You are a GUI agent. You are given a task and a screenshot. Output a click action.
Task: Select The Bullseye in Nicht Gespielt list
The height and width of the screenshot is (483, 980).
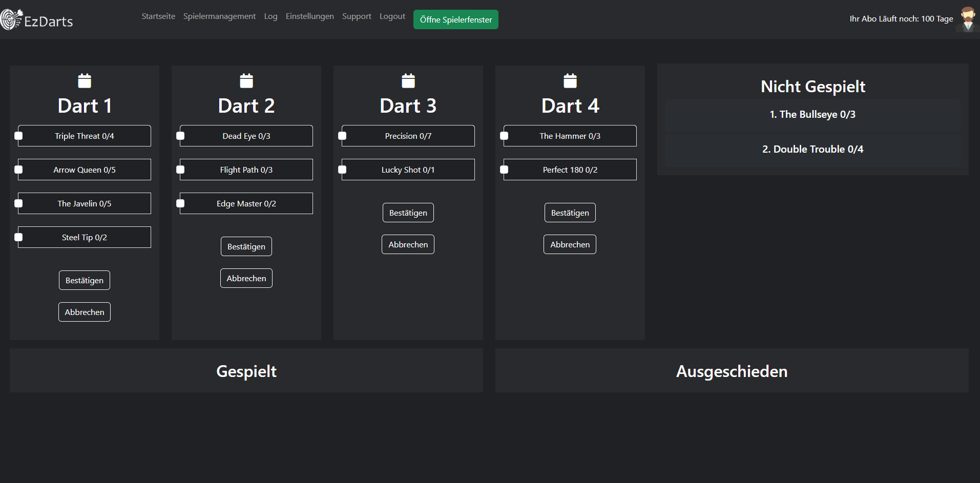812,115
